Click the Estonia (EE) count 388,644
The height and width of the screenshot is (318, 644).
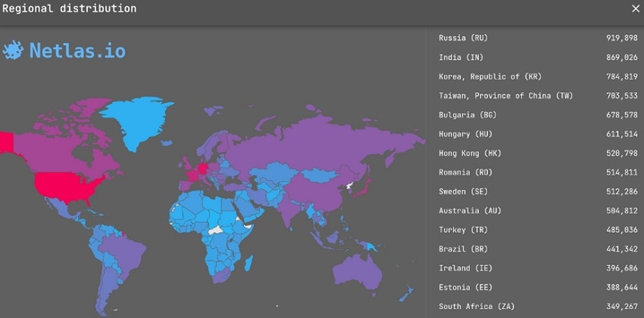(619, 287)
